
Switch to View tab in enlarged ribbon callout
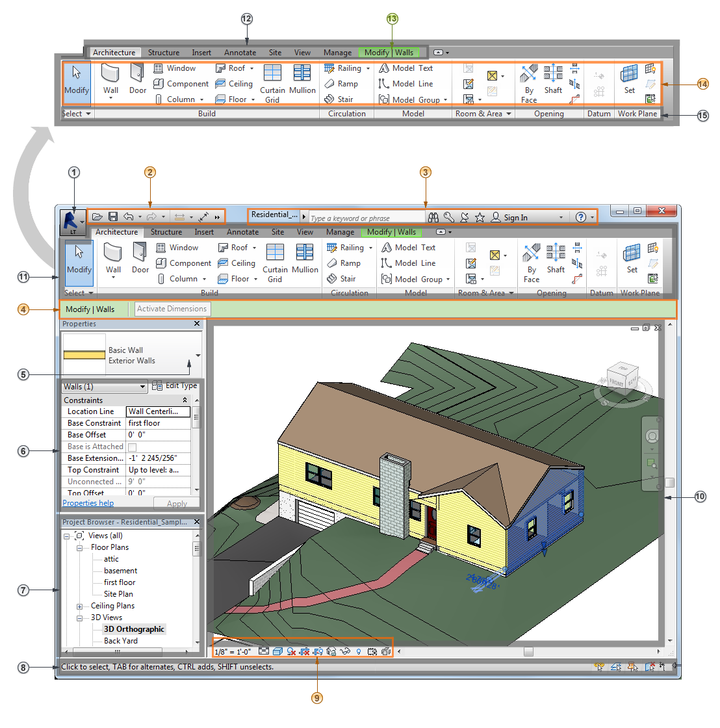click(302, 53)
